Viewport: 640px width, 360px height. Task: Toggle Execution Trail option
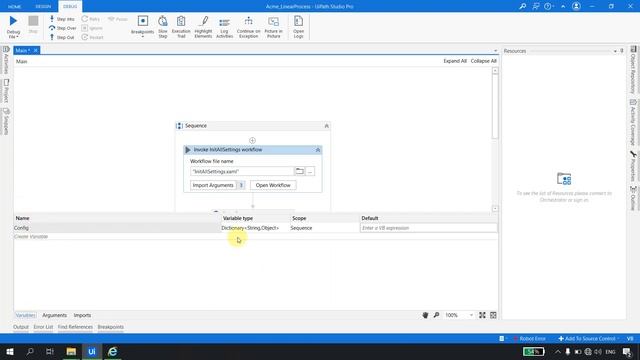(181, 27)
